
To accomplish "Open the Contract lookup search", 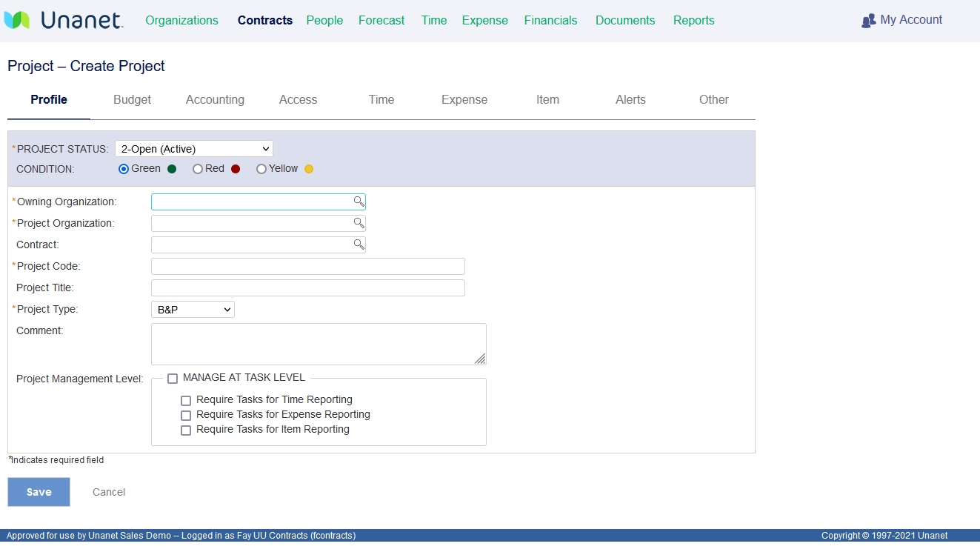I will (359, 244).
